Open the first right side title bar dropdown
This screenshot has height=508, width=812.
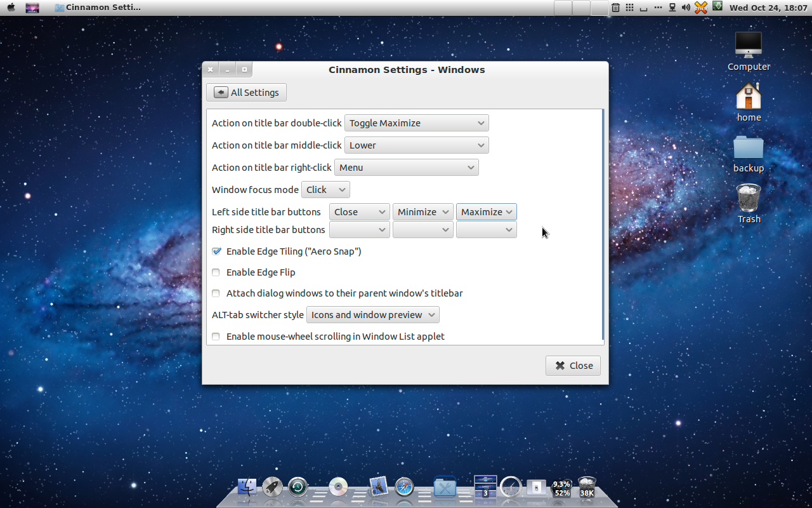point(360,230)
